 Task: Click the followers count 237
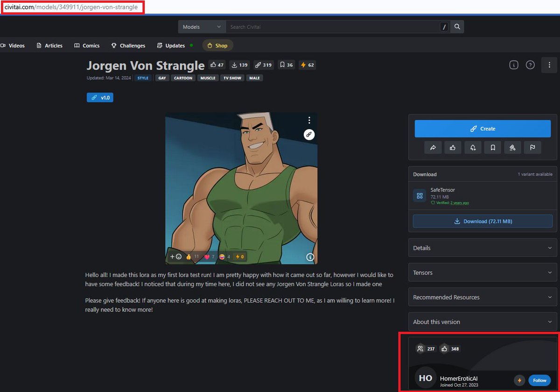(x=426, y=349)
